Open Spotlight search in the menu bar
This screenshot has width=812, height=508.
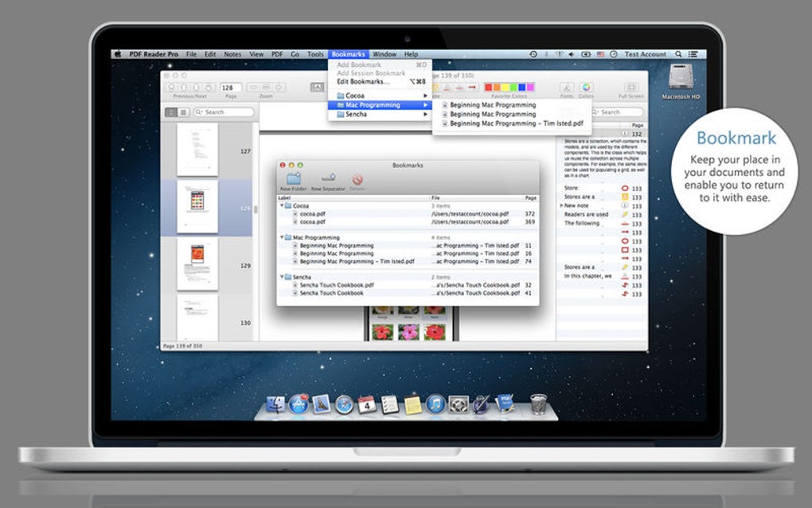678,54
